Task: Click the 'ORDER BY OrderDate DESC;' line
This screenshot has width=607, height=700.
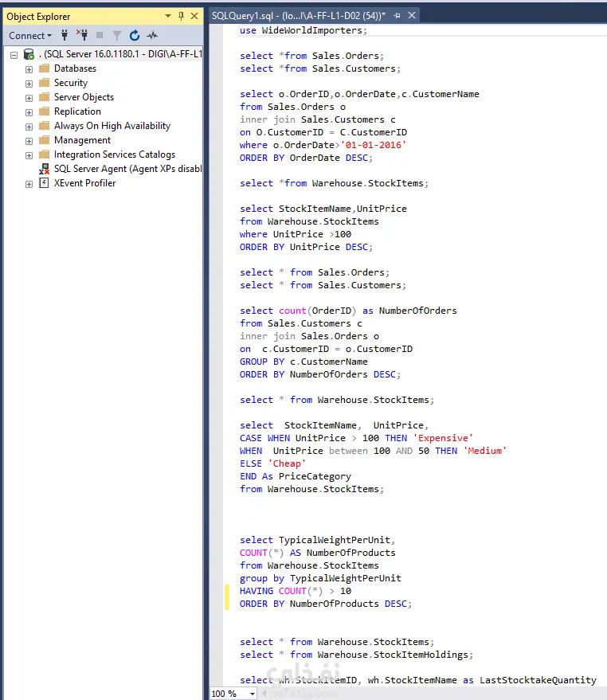Action: pyautogui.click(x=306, y=158)
